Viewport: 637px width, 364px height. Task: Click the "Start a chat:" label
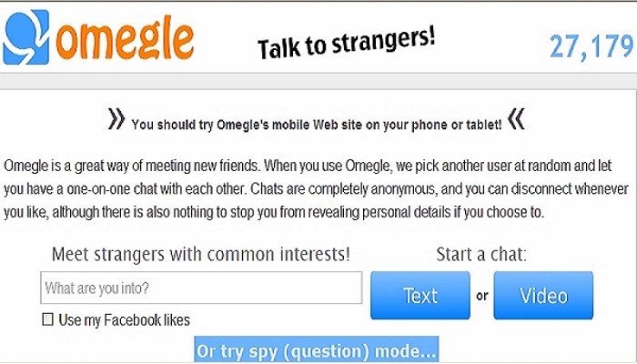(x=481, y=254)
